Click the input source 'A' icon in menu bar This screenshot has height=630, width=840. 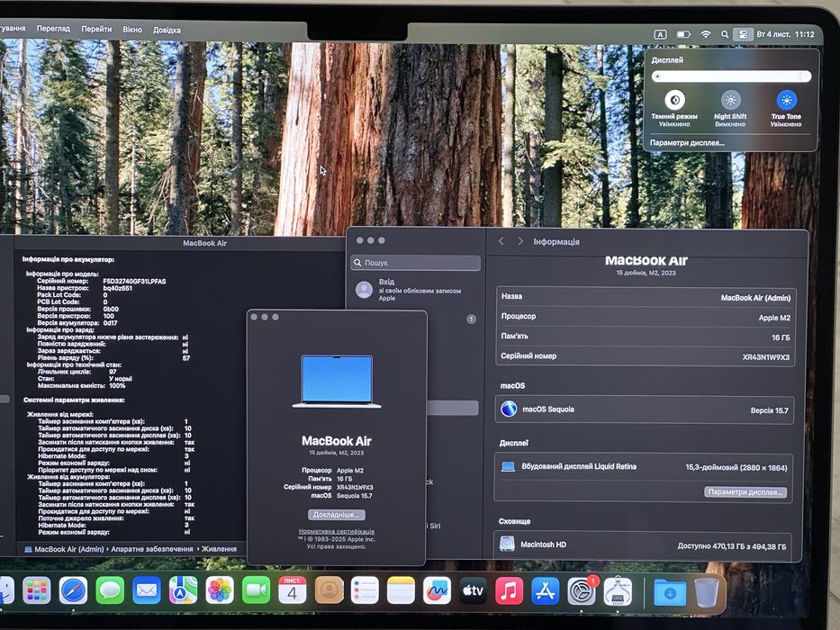[661, 34]
